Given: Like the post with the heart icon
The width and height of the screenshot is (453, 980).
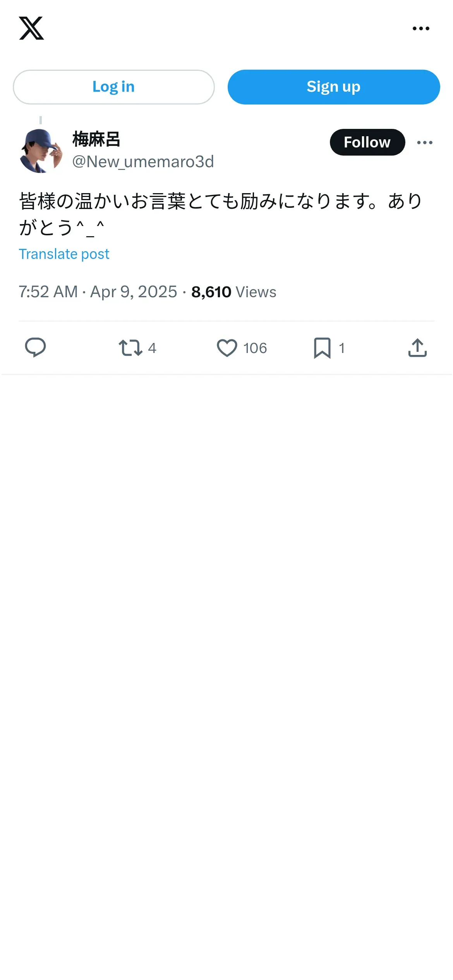Looking at the screenshot, I should (x=227, y=348).
